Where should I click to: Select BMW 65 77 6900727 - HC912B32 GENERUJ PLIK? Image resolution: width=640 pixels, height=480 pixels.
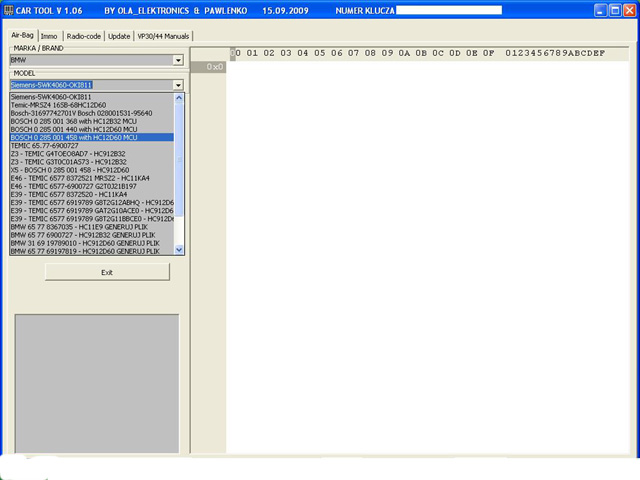tap(92, 235)
